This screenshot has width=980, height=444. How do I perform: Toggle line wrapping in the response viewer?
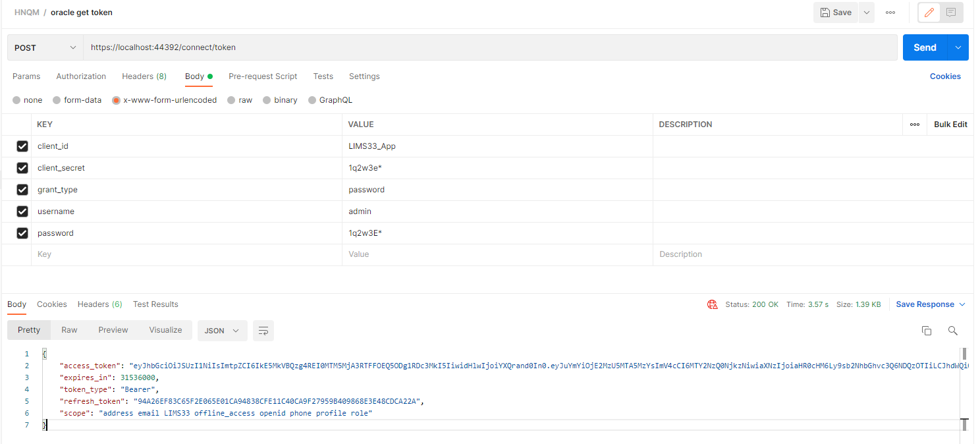(x=263, y=330)
